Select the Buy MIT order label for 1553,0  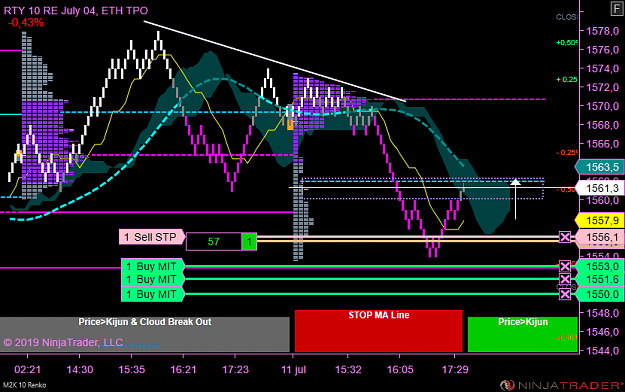coord(153,266)
